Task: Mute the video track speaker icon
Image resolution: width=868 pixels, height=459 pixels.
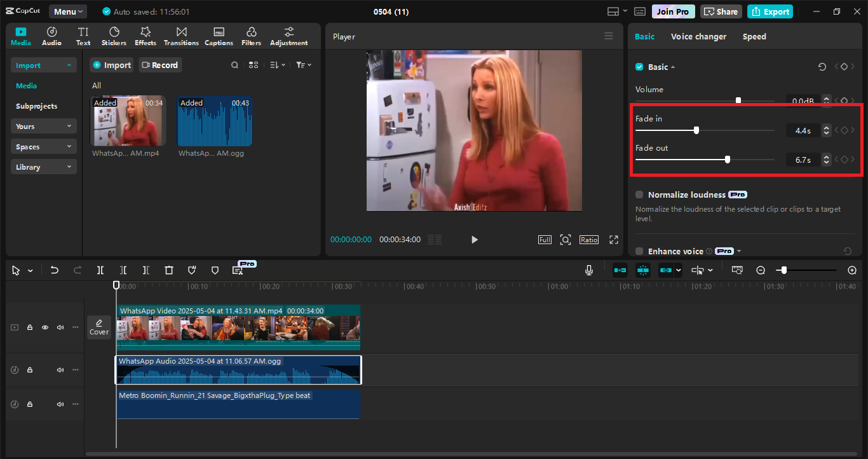Action: coord(60,327)
